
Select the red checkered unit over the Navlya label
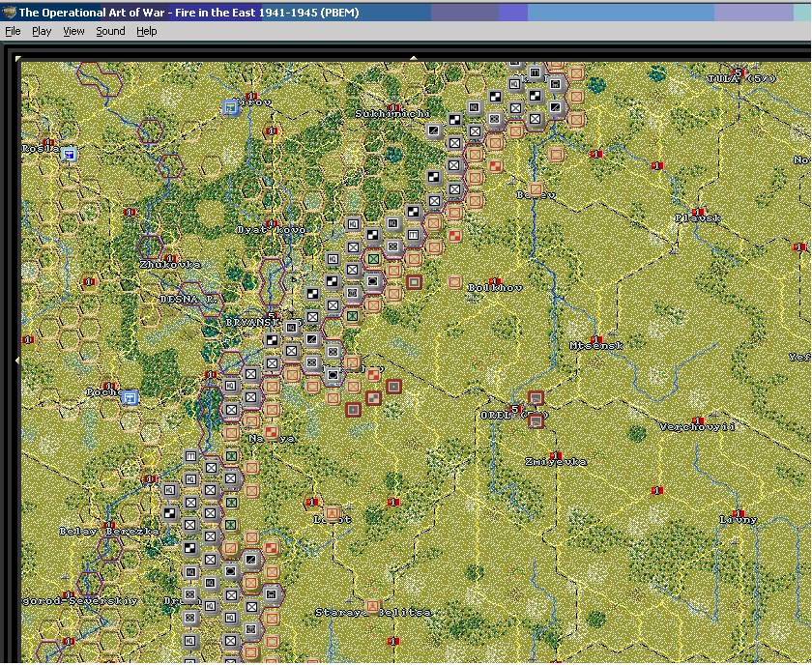(x=272, y=432)
